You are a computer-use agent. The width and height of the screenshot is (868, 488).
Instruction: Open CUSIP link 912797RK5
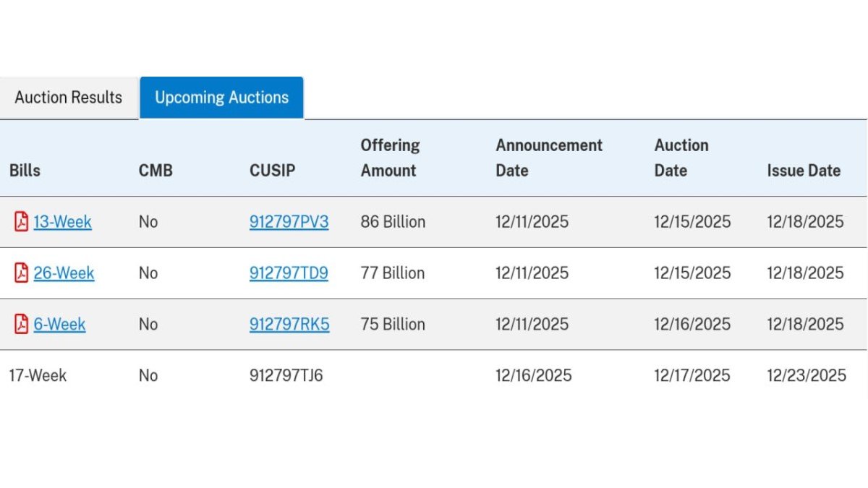tap(289, 325)
